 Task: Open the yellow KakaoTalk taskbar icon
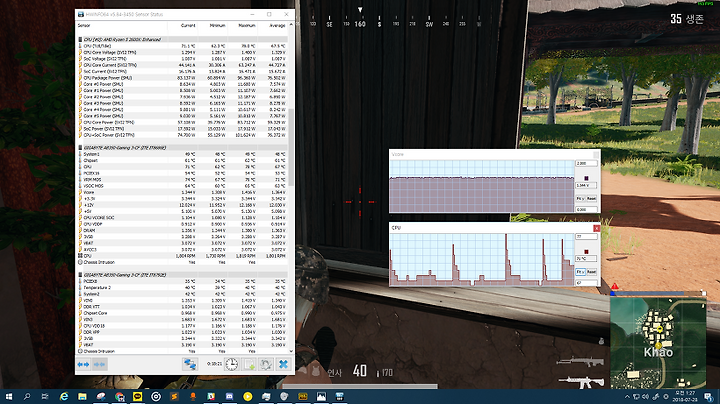(x=137, y=397)
